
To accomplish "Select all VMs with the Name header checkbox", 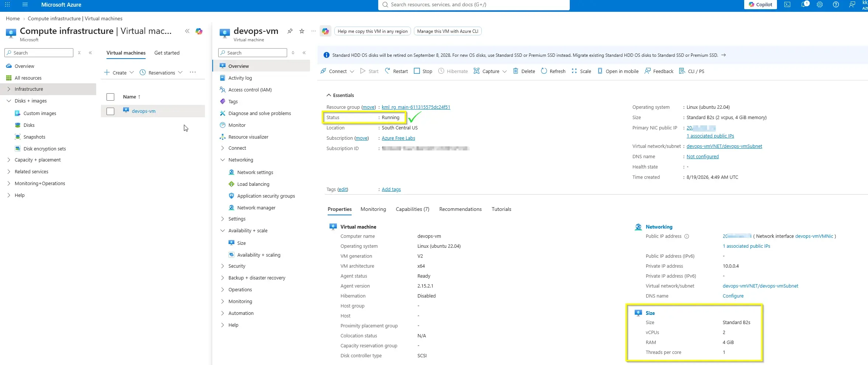I will pyautogui.click(x=110, y=97).
